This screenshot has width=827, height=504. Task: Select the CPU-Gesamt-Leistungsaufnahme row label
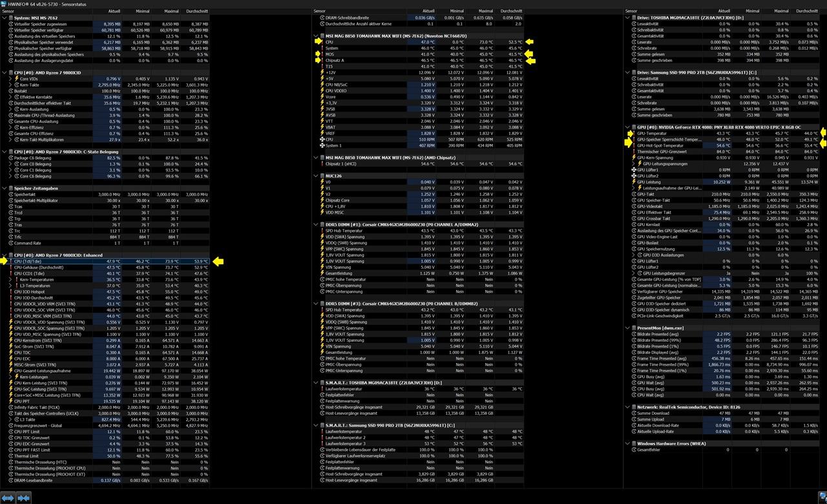42,371
